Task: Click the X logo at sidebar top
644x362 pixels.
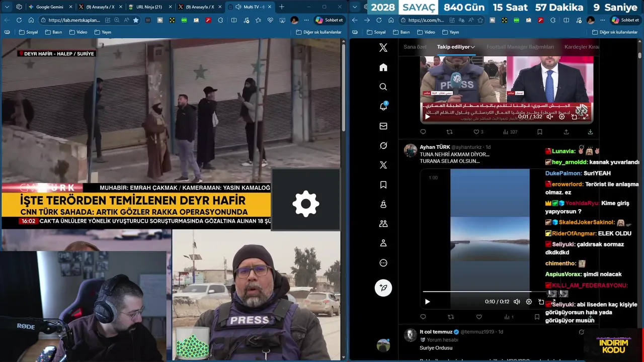Action: 383,48
